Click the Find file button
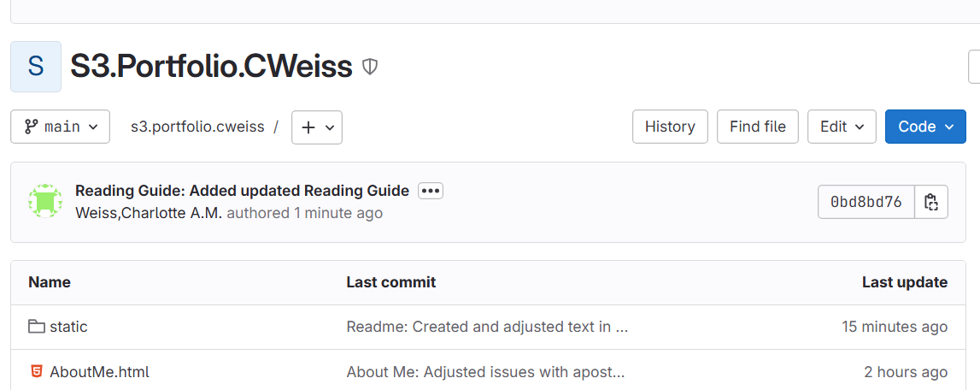980x390 pixels. click(x=758, y=127)
